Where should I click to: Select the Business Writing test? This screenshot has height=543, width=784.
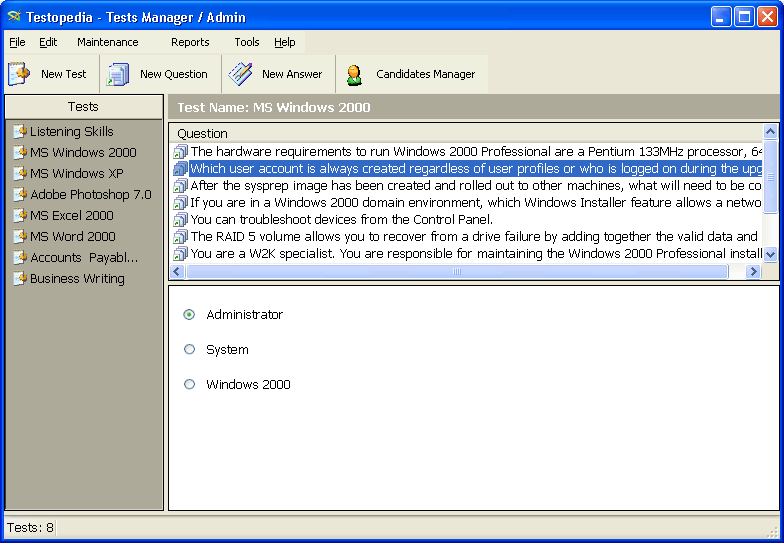77,278
